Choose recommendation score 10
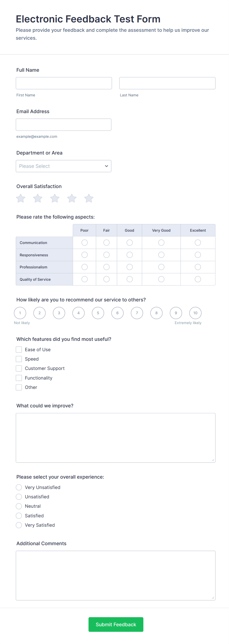This screenshot has height=644, width=229. (x=195, y=313)
